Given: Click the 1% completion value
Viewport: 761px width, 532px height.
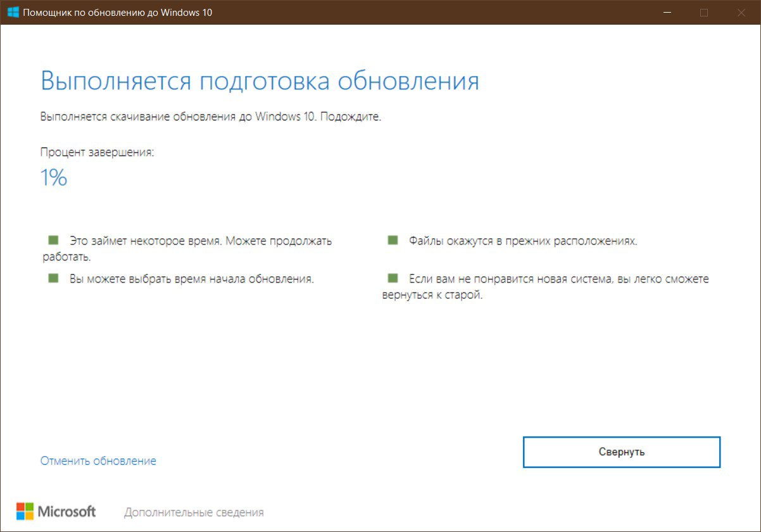Looking at the screenshot, I should coord(54,178).
